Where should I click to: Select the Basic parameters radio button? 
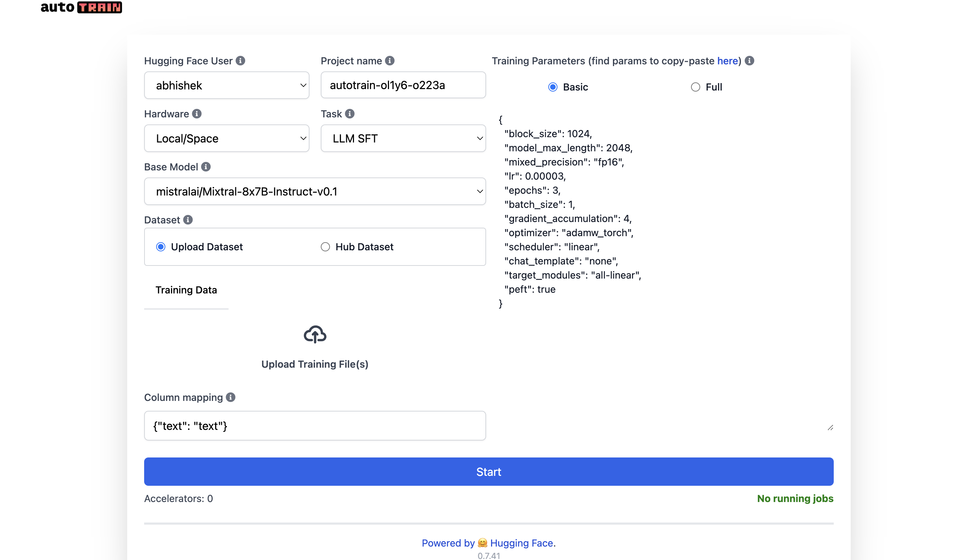553,87
